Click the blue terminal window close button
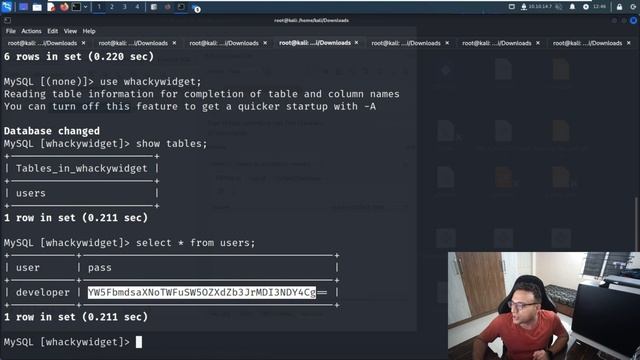The width and height of the screenshot is (640, 360). [x=633, y=20]
